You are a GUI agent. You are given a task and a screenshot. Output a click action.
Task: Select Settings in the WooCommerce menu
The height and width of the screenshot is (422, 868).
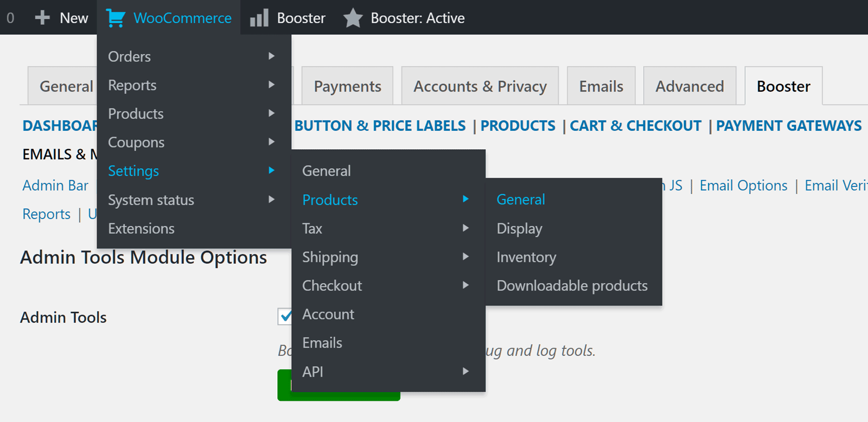click(194, 171)
